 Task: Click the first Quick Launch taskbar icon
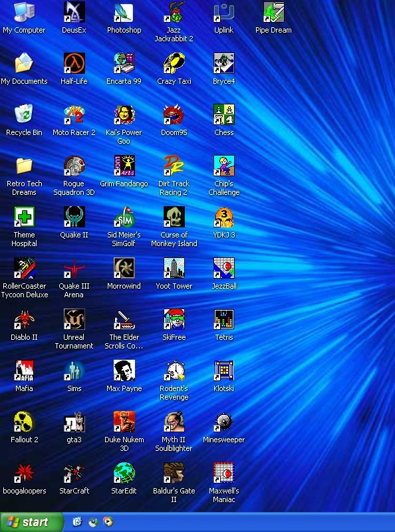(x=78, y=521)
